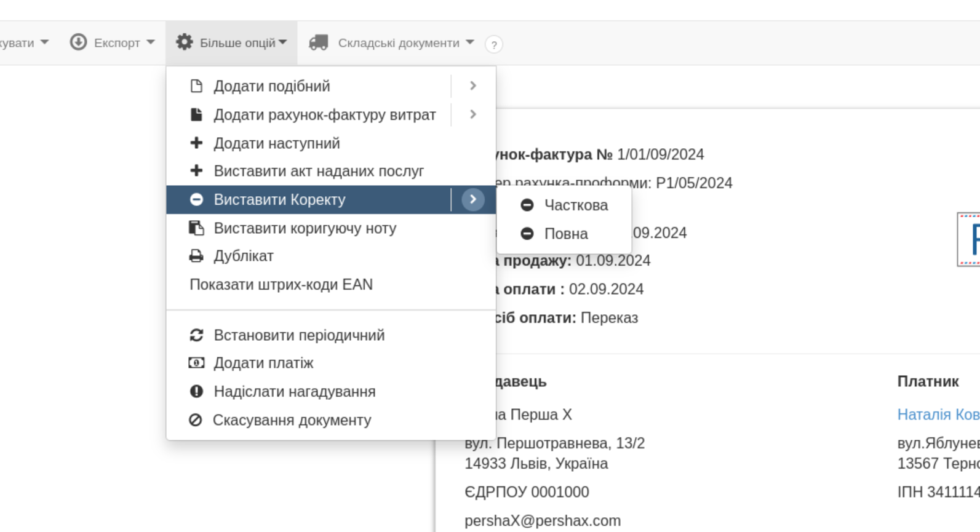Click the Експорт download arrow icon
The height and width of the screenshot is (532, 980).
pos(78,42)
